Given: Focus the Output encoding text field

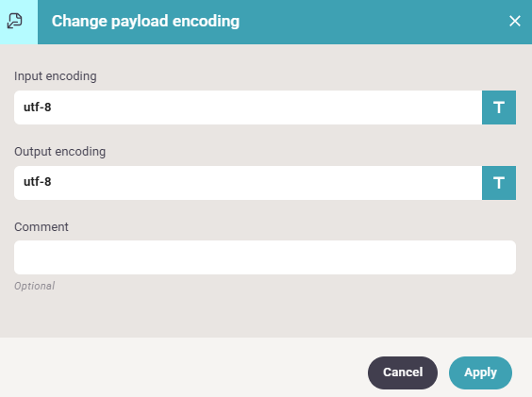Looking at the screenshot, I should click(248, 183).
